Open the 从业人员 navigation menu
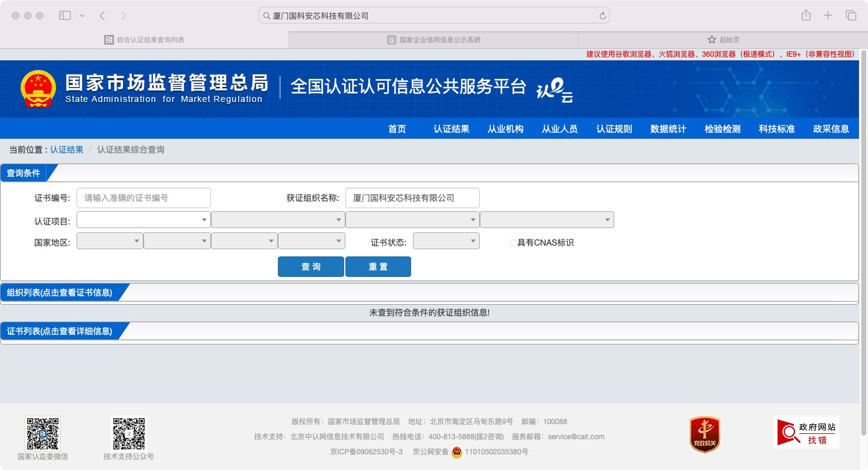Viewport: 868px width, 470px height. (560, 129)
